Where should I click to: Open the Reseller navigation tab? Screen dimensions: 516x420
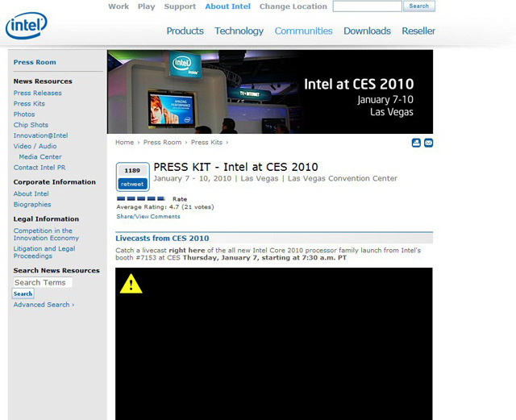tap(418, 31)
